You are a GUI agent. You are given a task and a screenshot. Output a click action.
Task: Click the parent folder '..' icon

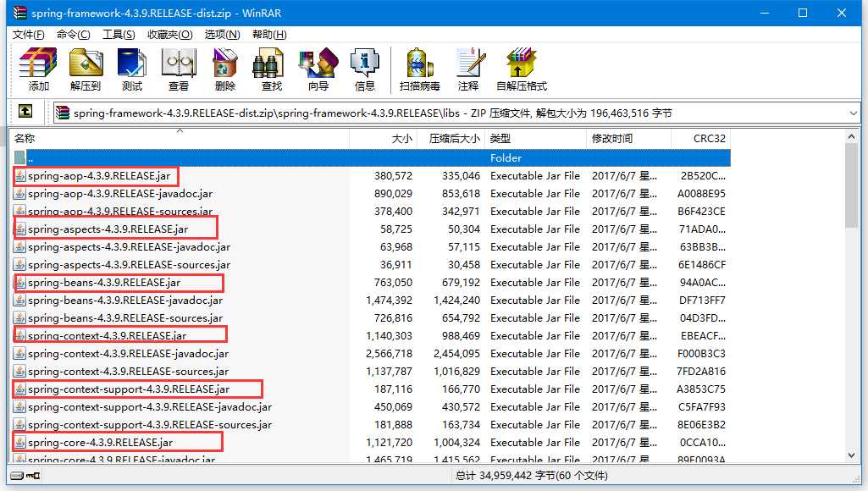click(x=20, y=157)
